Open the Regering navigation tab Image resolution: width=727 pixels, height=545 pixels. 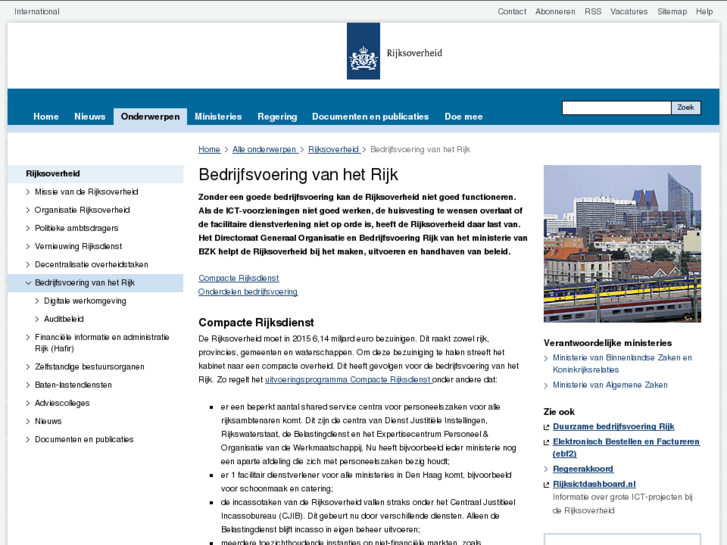point(277,116)
